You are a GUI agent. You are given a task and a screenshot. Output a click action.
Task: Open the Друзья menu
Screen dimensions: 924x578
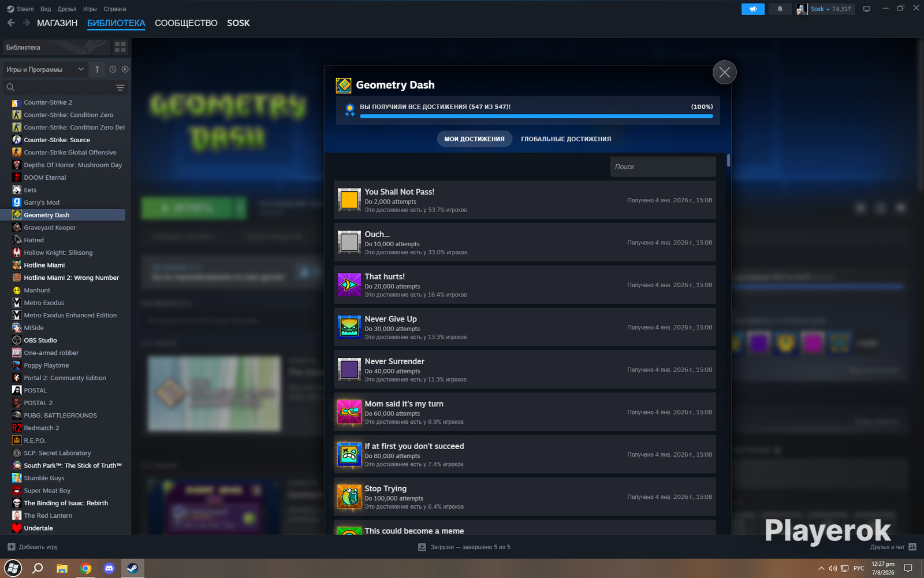click(x=67, y=9)
